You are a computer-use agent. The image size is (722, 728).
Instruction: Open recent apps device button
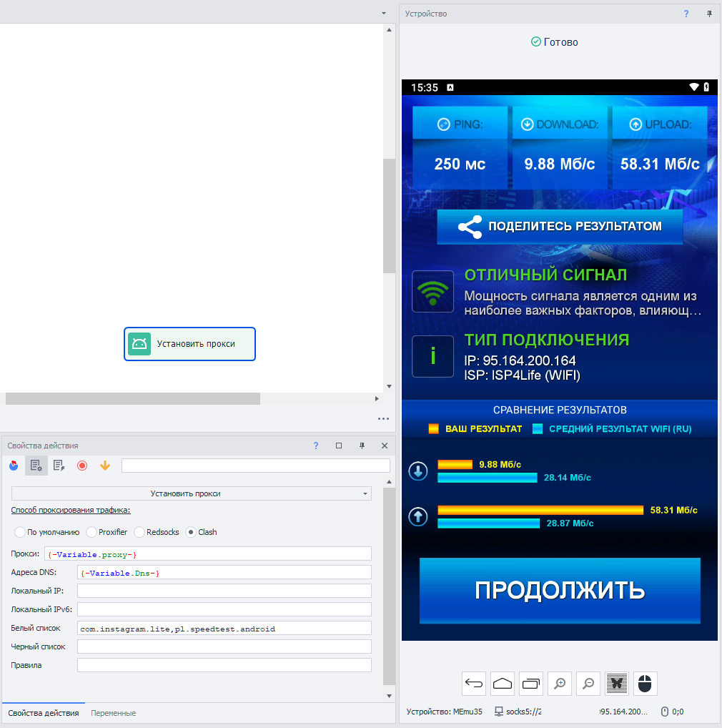531,684
